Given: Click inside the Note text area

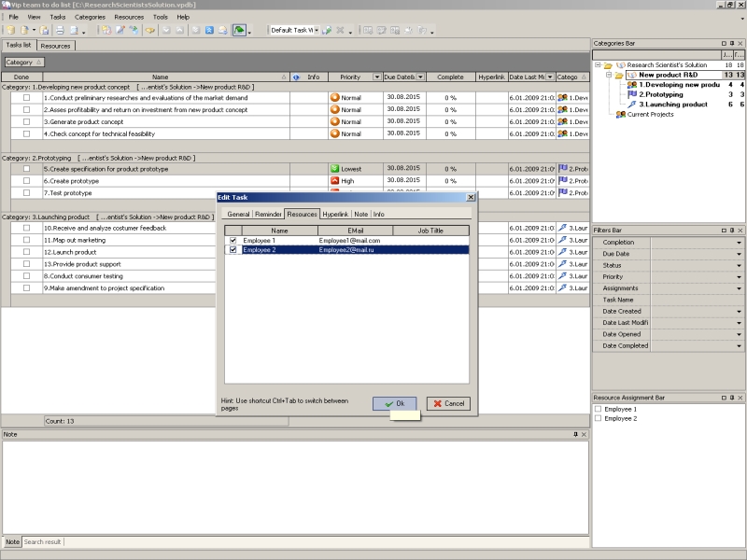Looking at the screenshot, I should pyautogui.click(x=294, y=485).
